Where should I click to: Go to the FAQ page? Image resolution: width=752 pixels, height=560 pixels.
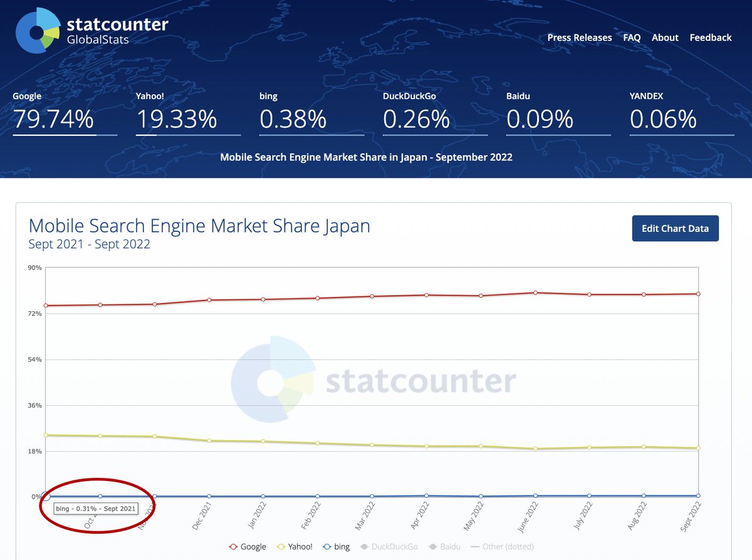[632, 38]
